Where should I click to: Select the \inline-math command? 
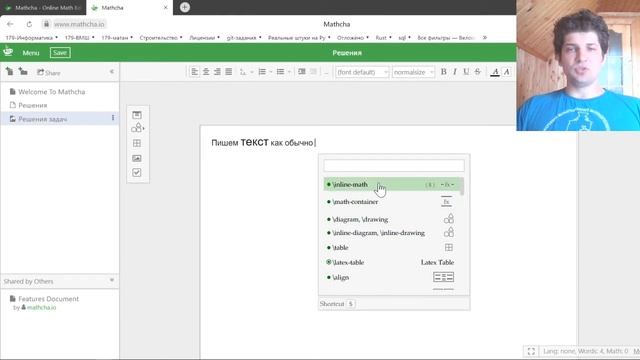coord(392,184)
